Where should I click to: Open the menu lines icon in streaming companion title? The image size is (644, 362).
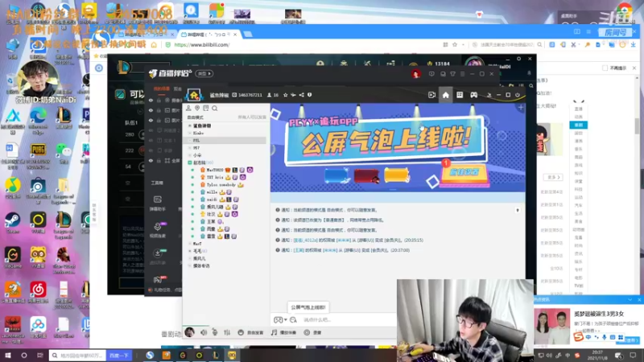point(462,74)
